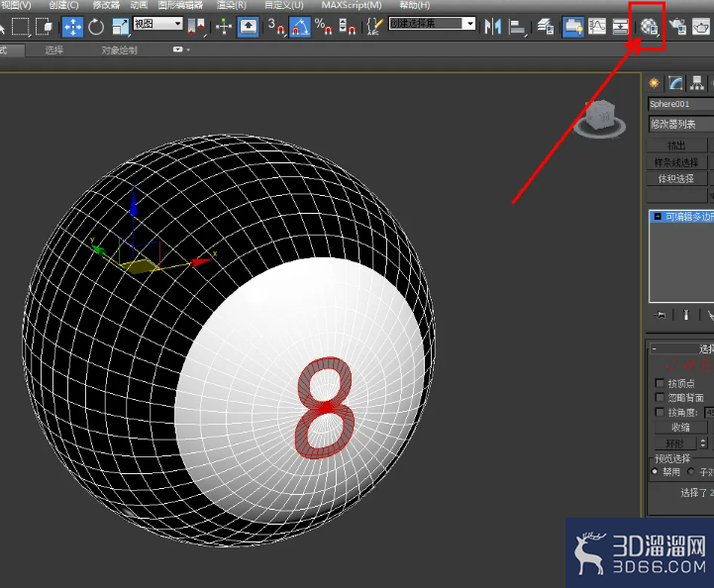Enable the 忽略背面 checkbox
This screenshot has width=714, height=588.
pos(659,397)
